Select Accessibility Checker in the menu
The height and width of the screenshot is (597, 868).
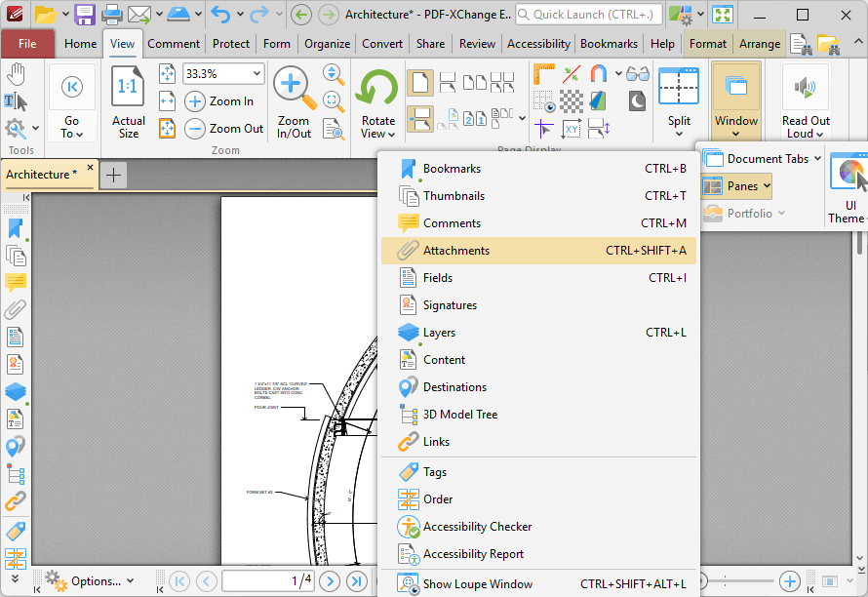coord(477,527)
